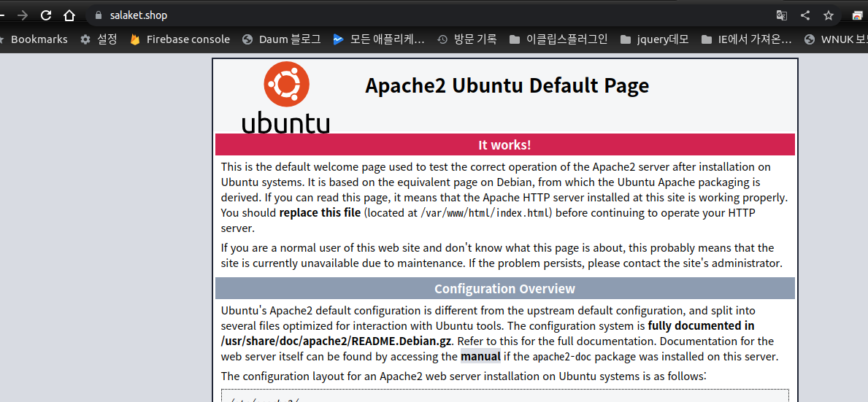Share this page via share icon
Screen dimensions: 868x402
coord(805,15)
